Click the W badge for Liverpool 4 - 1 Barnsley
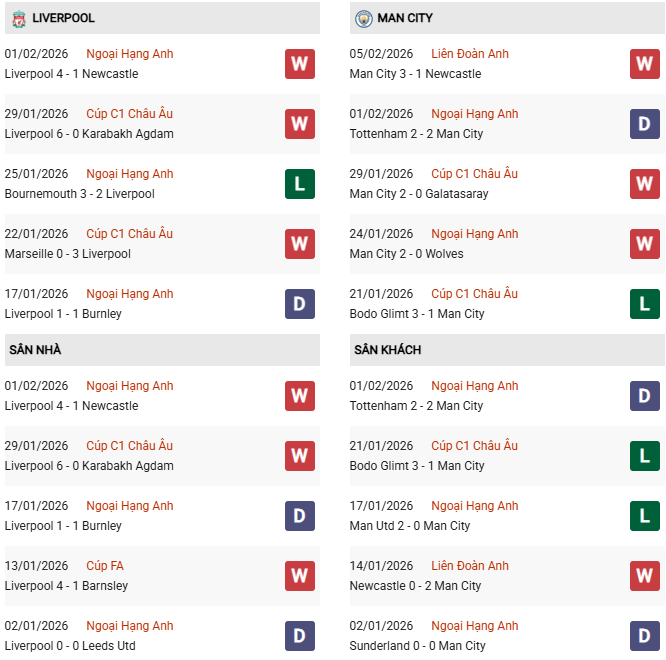Viewport: 666px width, 660px height. (x=299, y=576)
